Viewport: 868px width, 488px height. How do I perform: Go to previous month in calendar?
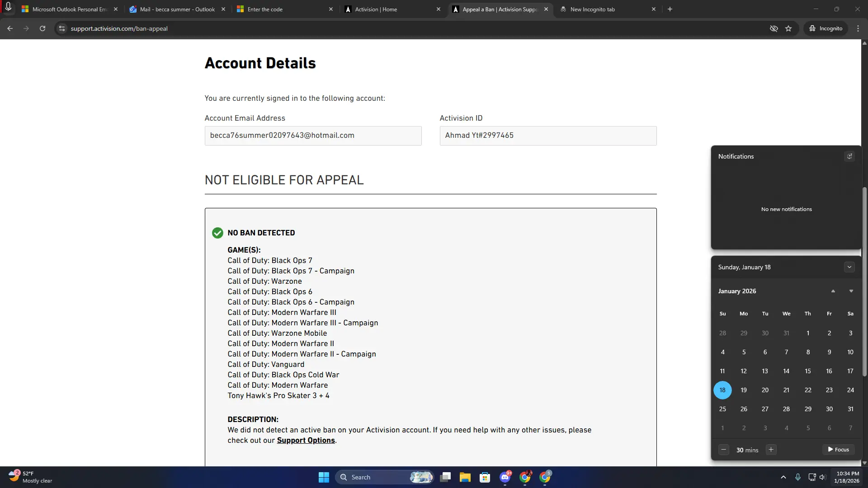[x=833, y=291]
